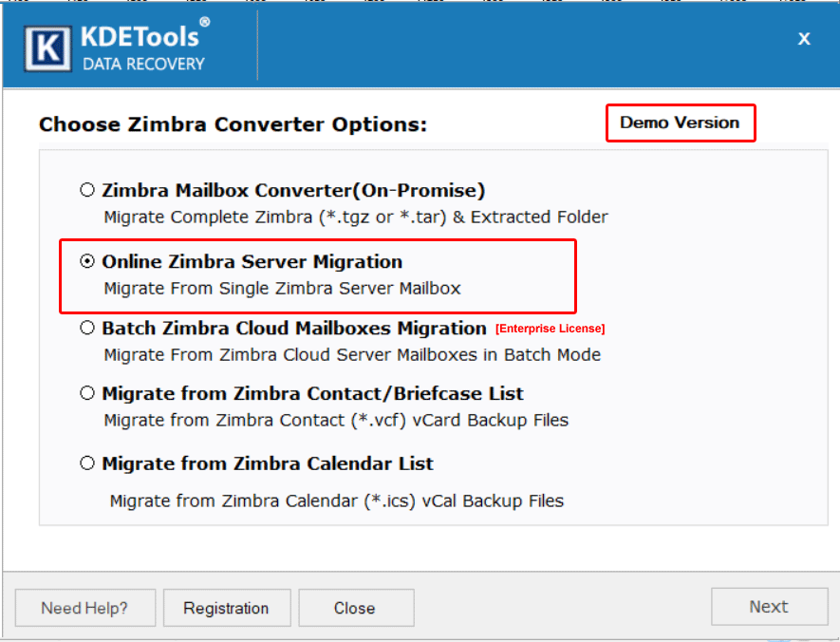Click the Close button at bottom
This screenshot has height=642, width=840.
pyautogui.click(x=355, y=608)
